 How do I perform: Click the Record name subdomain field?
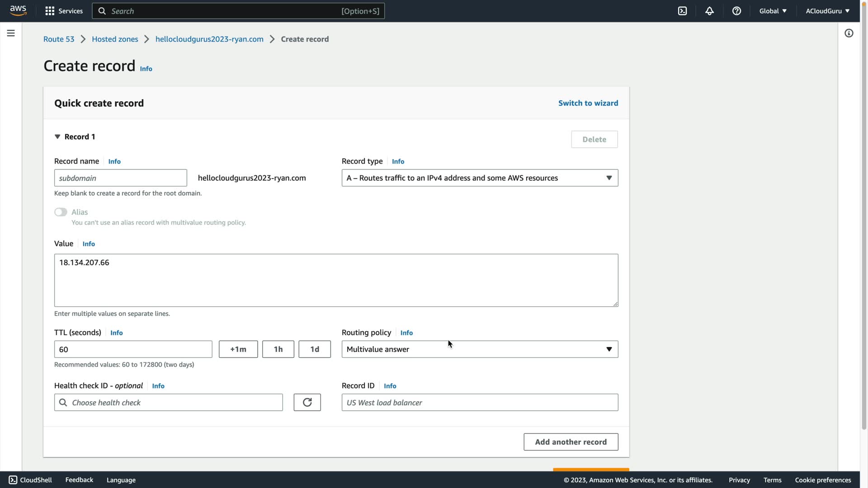pos(120,178)
